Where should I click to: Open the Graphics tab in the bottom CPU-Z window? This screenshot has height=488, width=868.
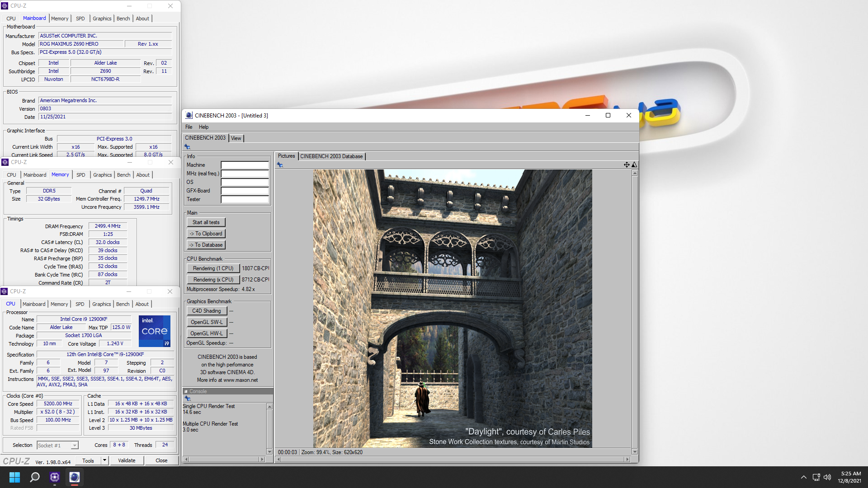[x=101, y=304]
